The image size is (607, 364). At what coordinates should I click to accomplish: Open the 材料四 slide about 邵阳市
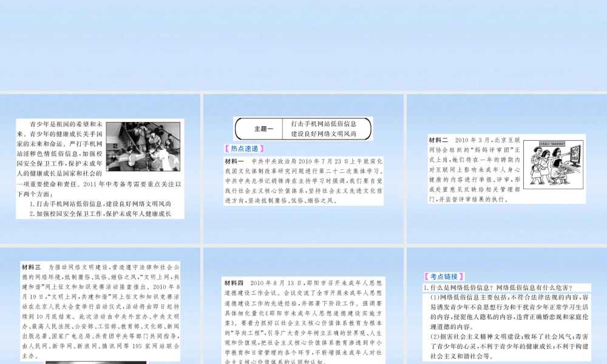coord(303,306)
